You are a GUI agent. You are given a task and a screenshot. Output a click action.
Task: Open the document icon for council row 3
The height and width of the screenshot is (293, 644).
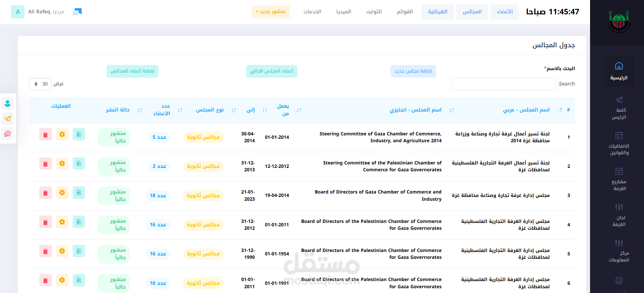click(x=79, y=193)
